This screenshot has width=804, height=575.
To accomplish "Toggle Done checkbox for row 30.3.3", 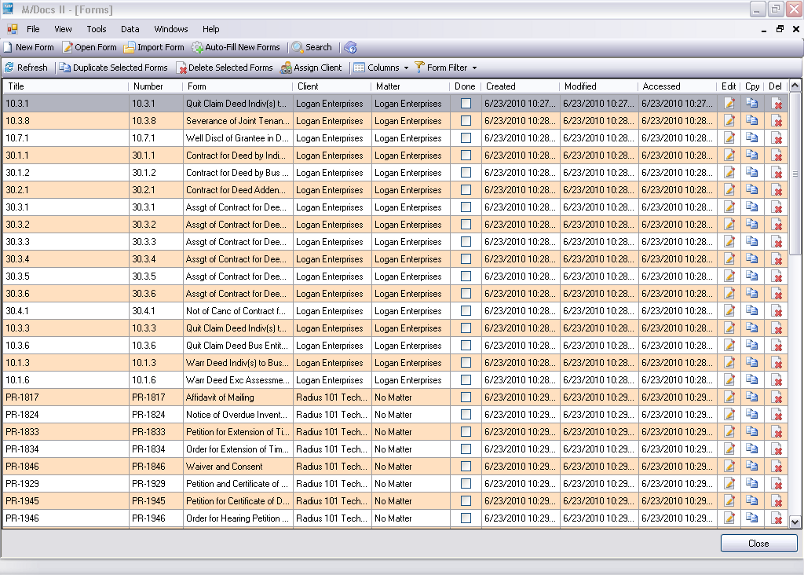I will point(466,242).
